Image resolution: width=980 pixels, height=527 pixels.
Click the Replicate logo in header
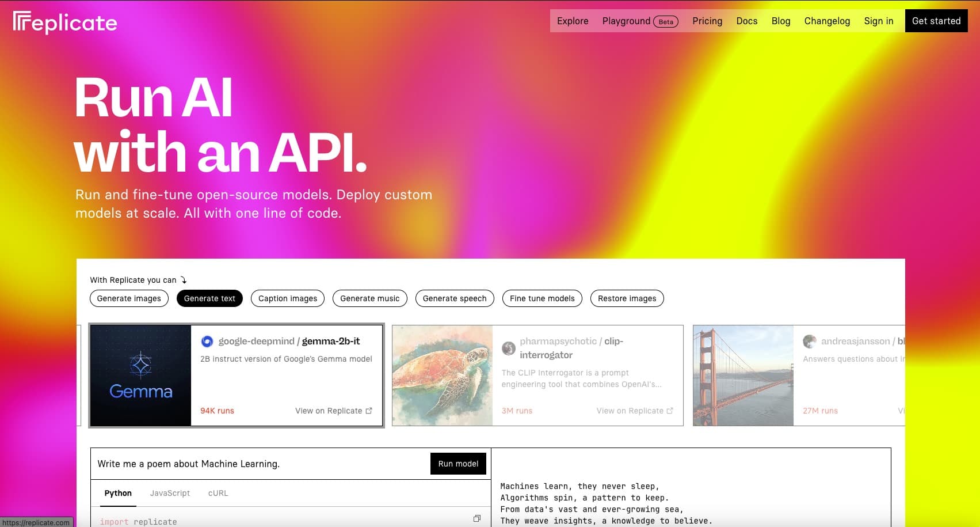[x=65, y=22]
